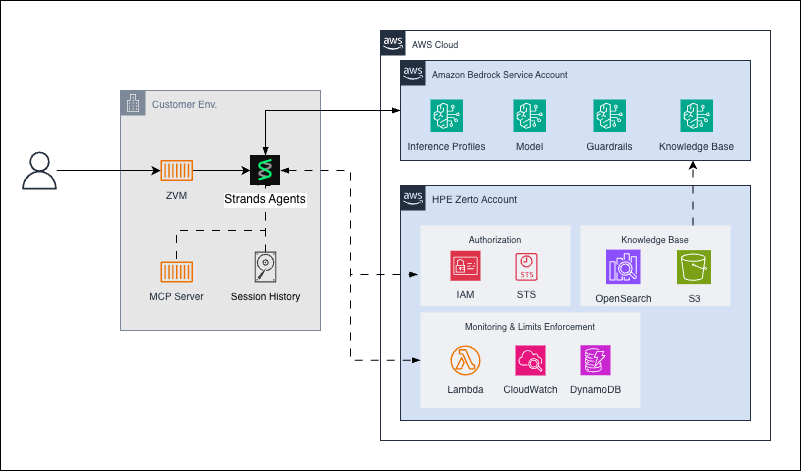Click the 'STS' text label
This screenshot has width=801, height=471.
[x=526, y=295]
